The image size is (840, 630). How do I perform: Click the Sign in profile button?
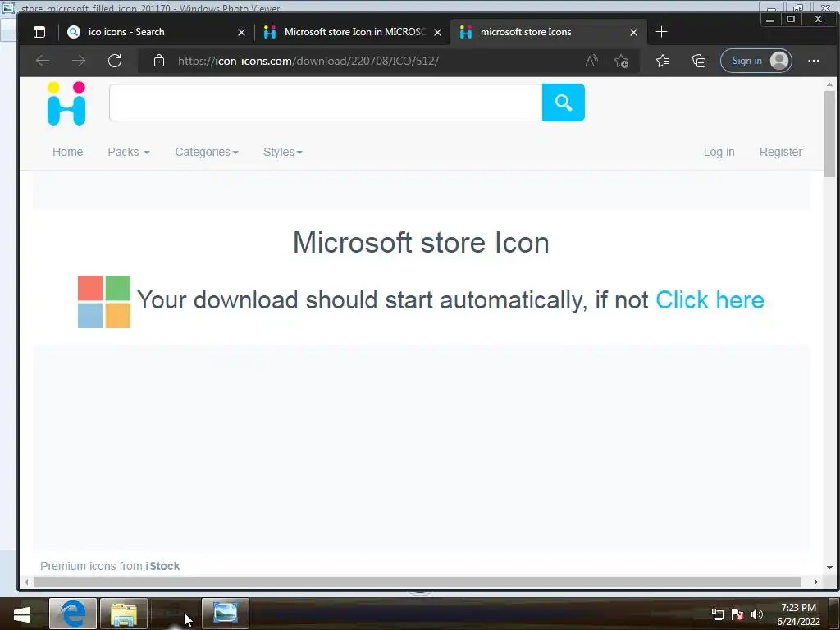[x=756, y=61]
